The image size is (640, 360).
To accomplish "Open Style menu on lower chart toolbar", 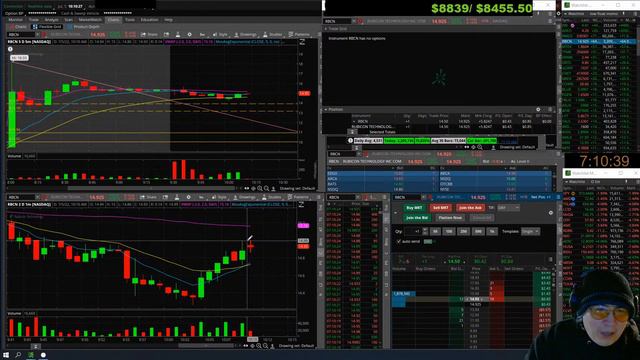I will [220, 197].
